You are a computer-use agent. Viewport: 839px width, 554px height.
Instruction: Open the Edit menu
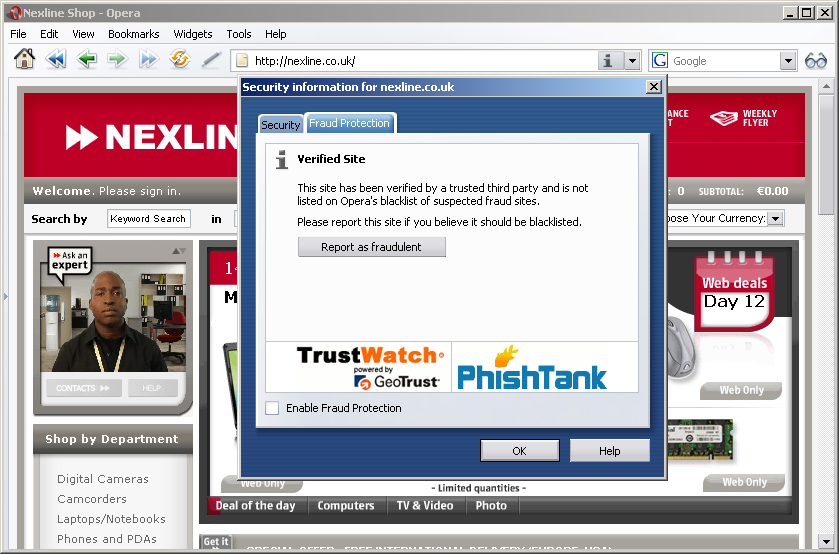coord(49,34)
